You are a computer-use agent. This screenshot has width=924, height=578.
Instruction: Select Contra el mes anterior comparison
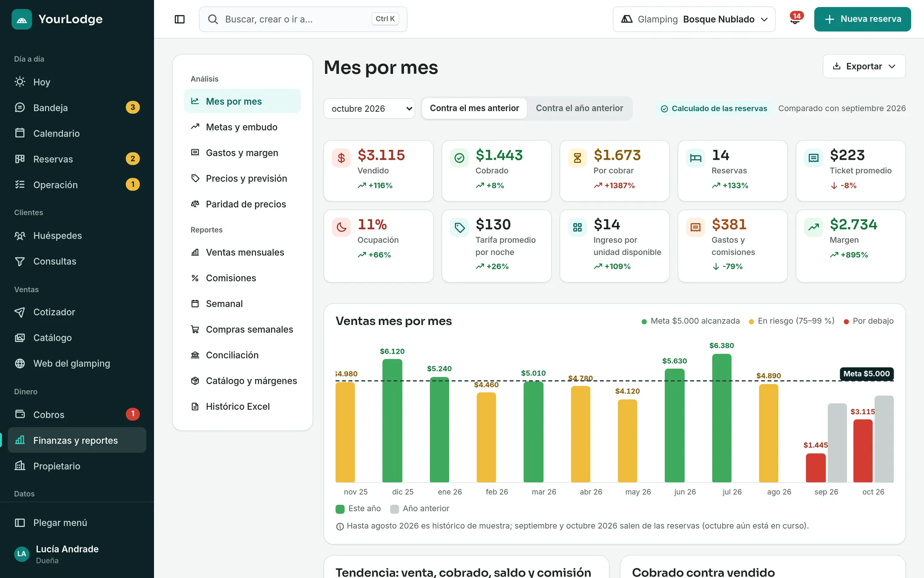coord(474,108)
